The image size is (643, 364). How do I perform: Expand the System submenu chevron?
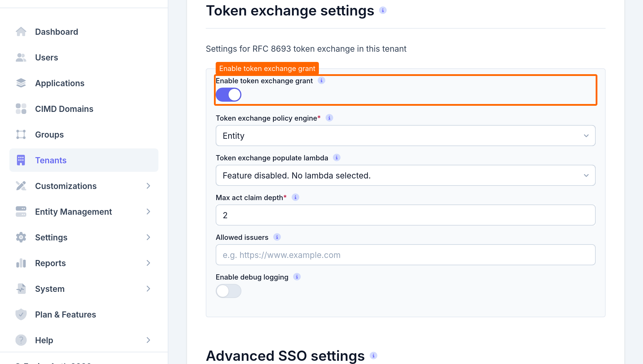(148, 289)
